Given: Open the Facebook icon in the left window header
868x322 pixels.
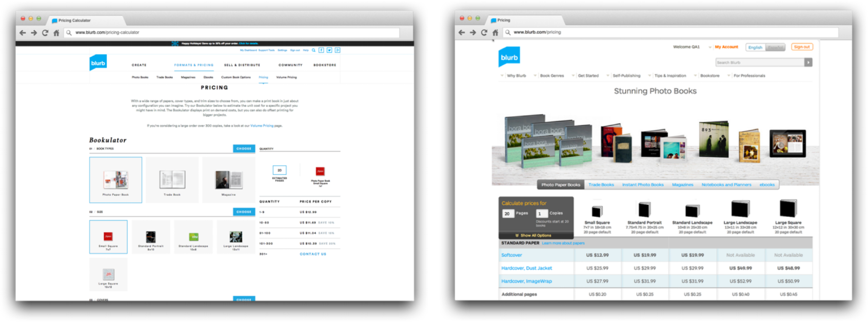Looking at the screenshot, I should pos(322,50).
